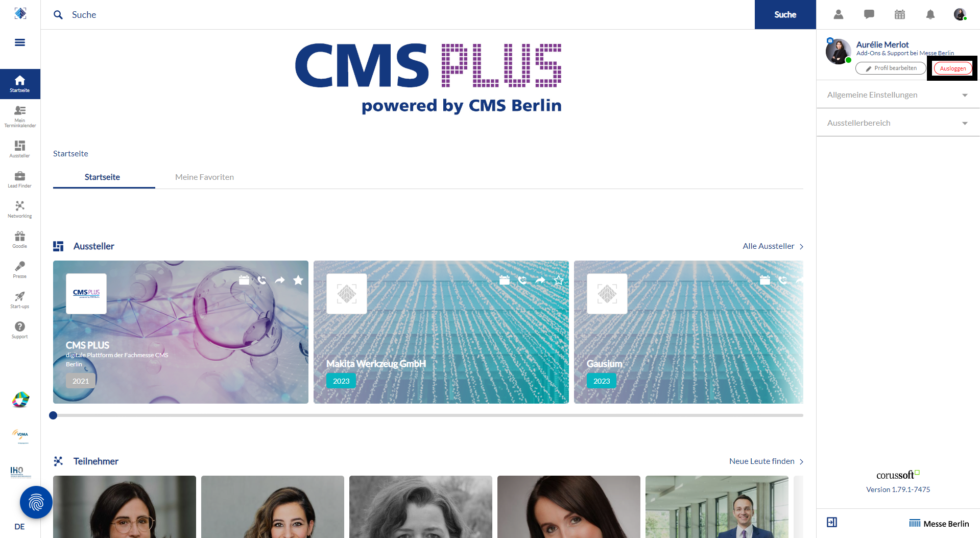Viewport: 980px width, 538px height.
Task: Open the chat messages icon
Action: click(x=869, y=14)
